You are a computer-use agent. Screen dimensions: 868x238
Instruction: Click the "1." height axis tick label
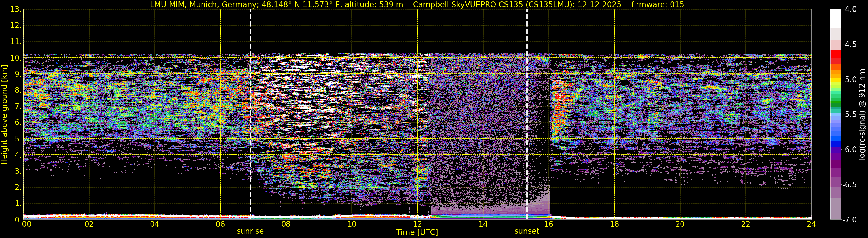point(18,204)
